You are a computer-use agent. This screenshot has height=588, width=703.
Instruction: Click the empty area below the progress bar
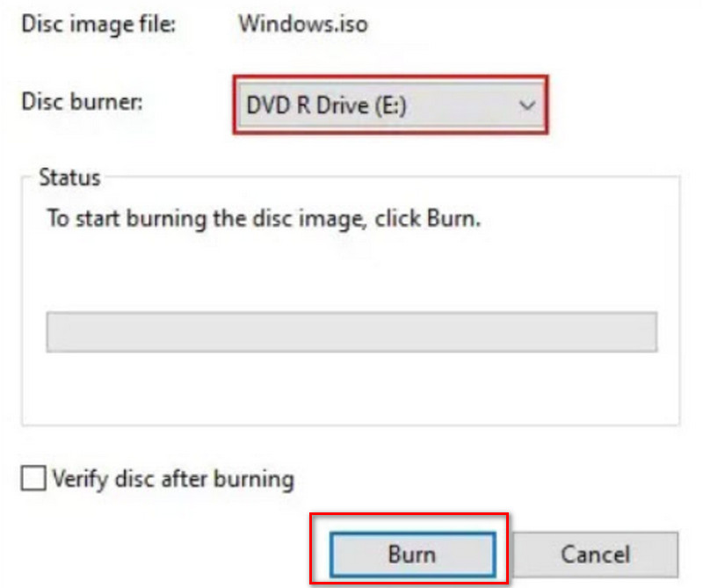(351, 387)
